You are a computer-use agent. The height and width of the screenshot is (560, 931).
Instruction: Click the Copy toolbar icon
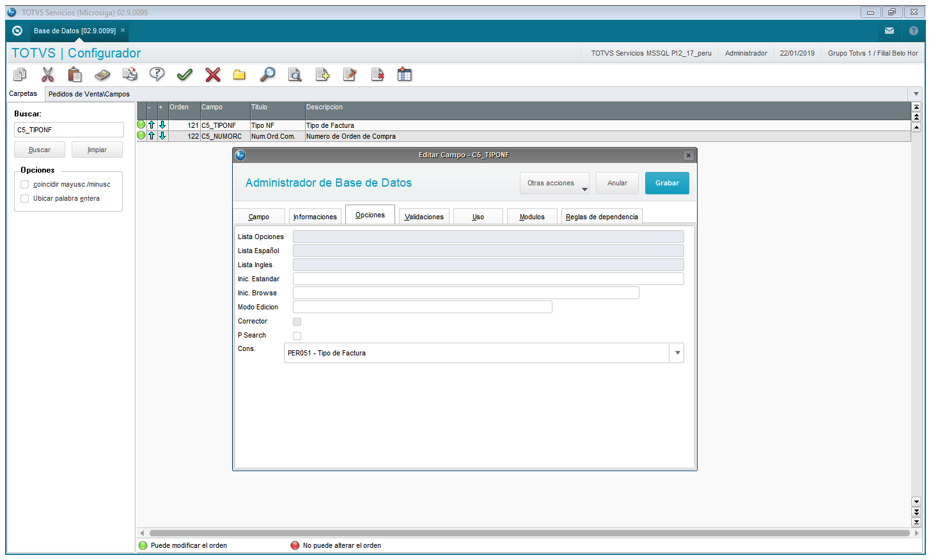(20, 75)
